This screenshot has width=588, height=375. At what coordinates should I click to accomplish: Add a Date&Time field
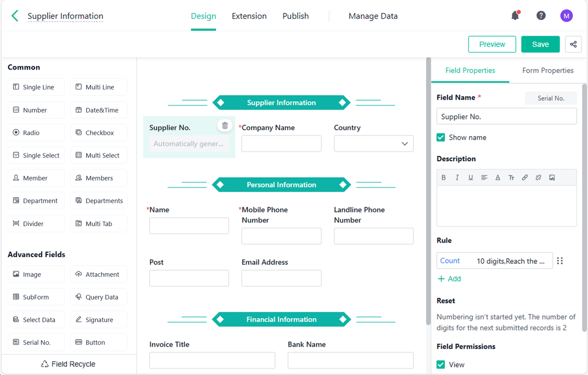tap(99, 110)
